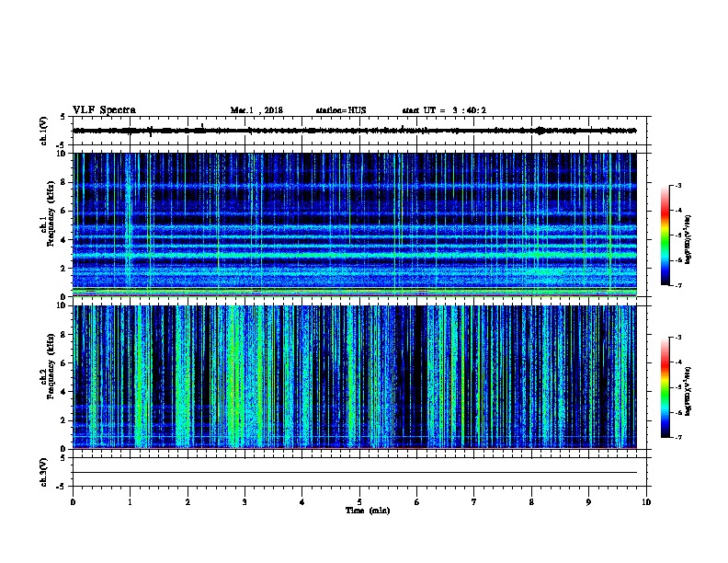Click the ch.2 'Frequency (kHz)' axis label
The width and height of the screenshot is (728, 563).
51,366
